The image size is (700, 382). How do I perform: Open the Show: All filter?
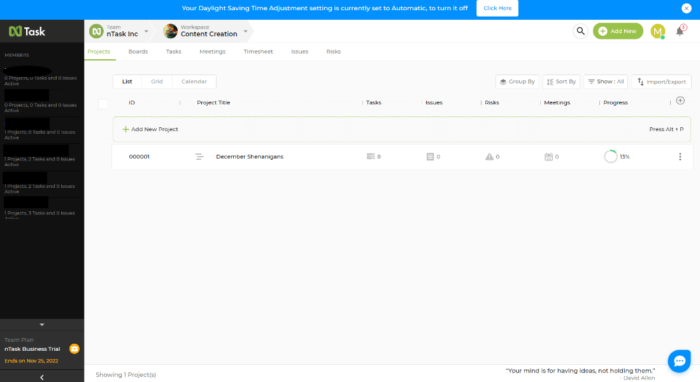tap(605, 82)
